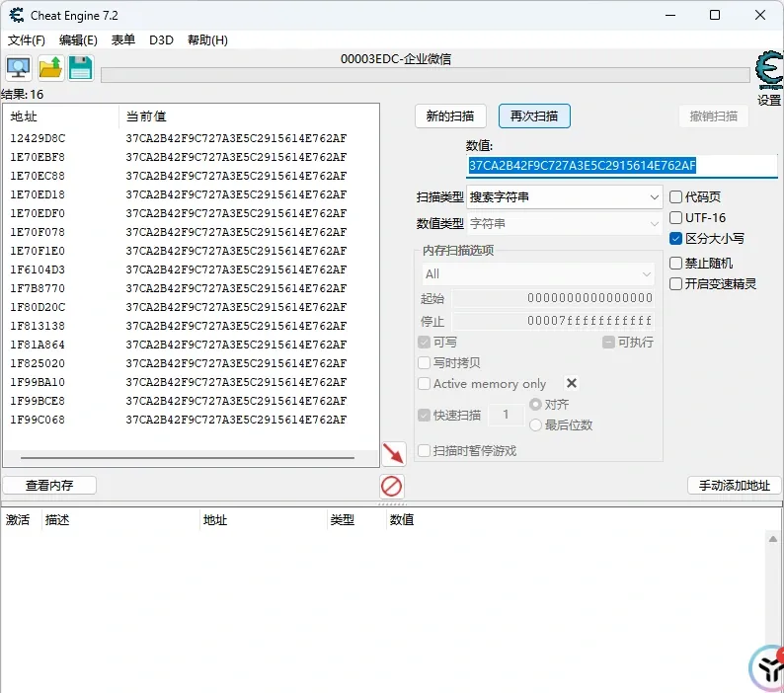Select result row 1E70EBF8

[191, 157]
